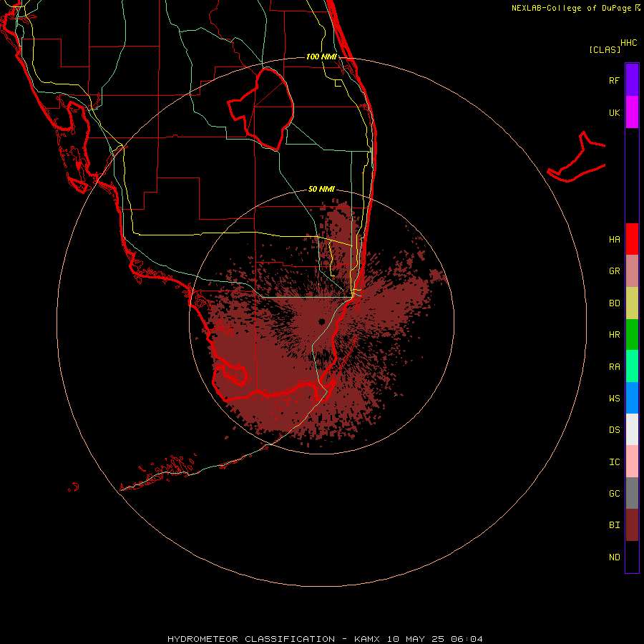
Task: Pick the HR green legend swatch
Action: 632,335
